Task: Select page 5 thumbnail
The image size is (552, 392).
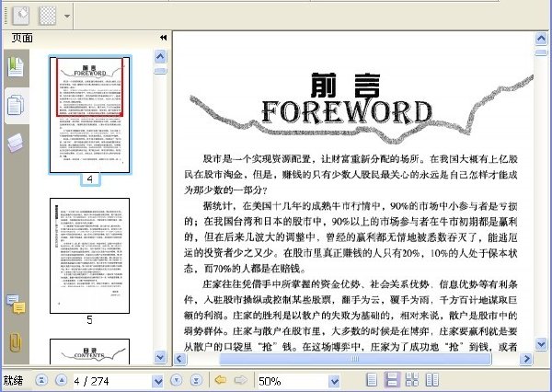Action: pos(90,256)
